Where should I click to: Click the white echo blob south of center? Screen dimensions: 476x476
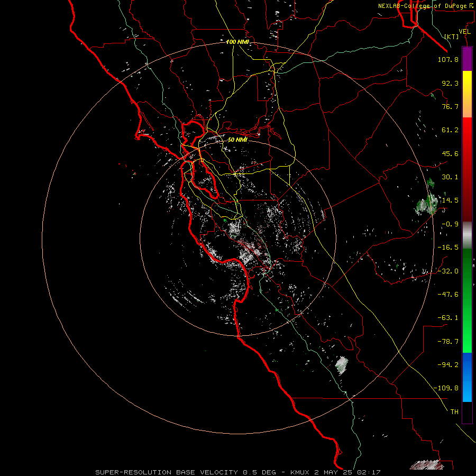(342, 364)
